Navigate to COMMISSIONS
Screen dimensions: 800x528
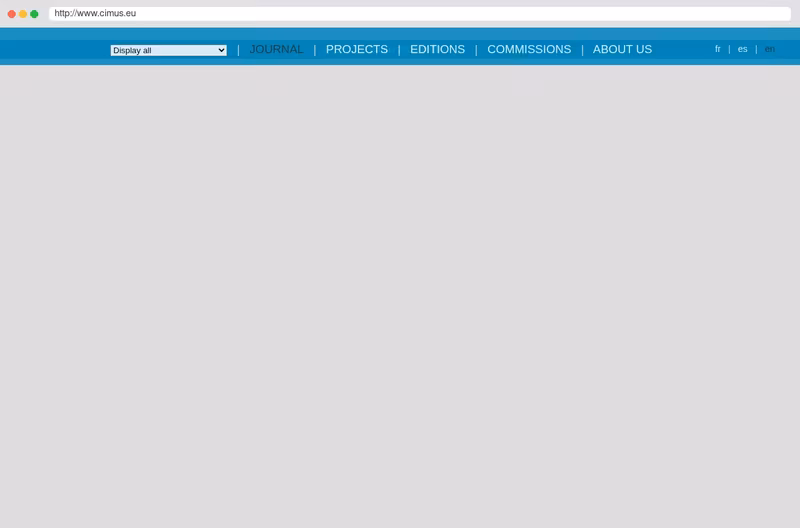(x=529, y=49)
